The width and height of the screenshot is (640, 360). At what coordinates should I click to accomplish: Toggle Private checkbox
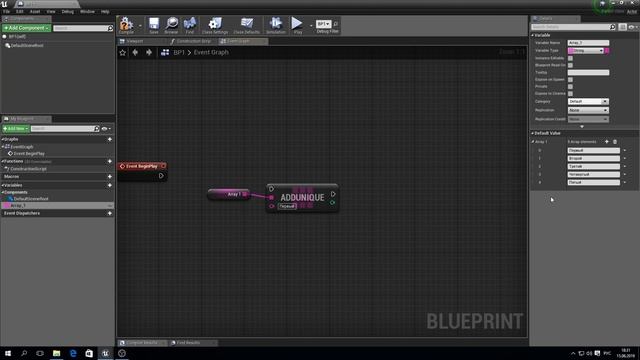(x=570, y=87)
